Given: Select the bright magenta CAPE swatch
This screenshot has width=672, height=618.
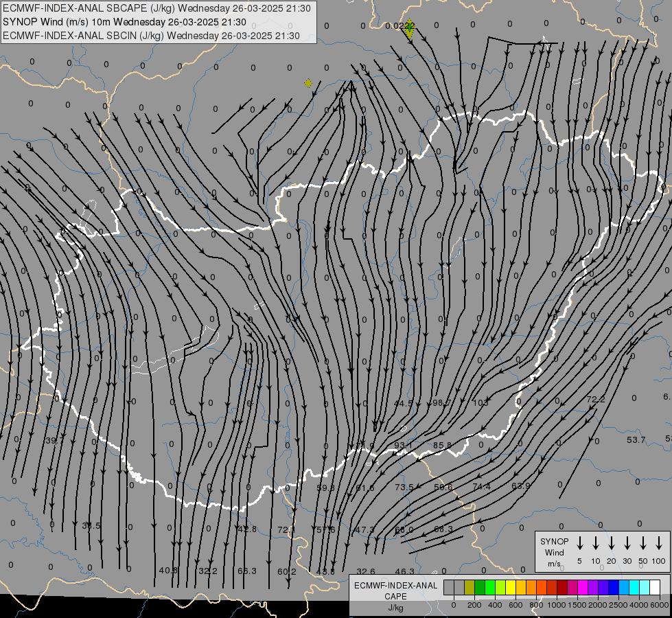Looking at the screenshot, I should click(x=583, y=588).
